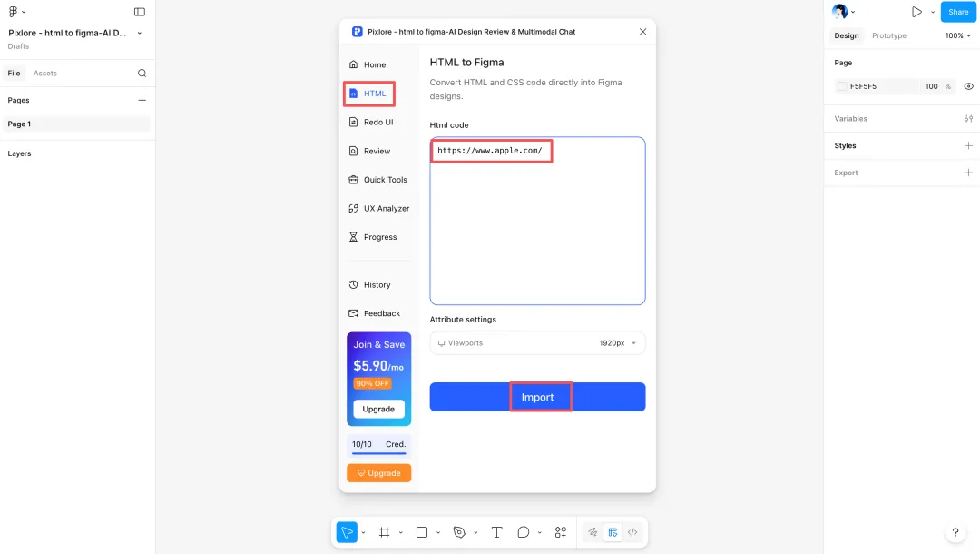Select HTML in Pixlore sidebar
This screenshot has width=980, height=554.
tap(368, 94)
